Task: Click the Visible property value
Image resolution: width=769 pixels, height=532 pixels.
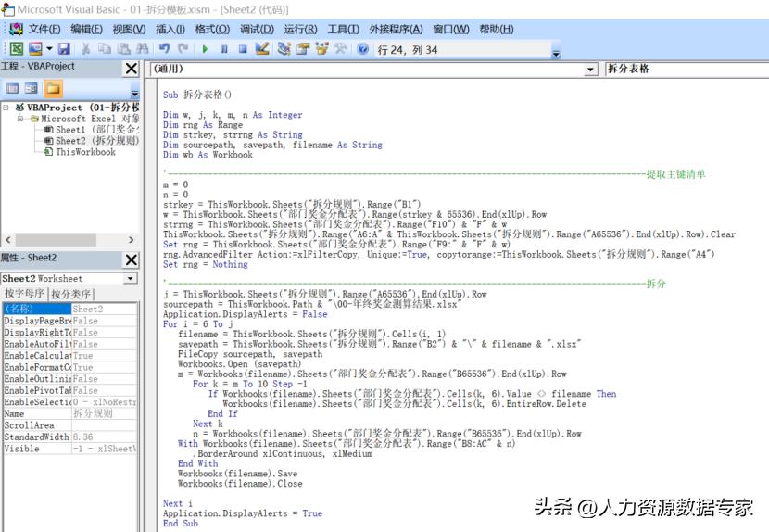Action: click(104, 449)
